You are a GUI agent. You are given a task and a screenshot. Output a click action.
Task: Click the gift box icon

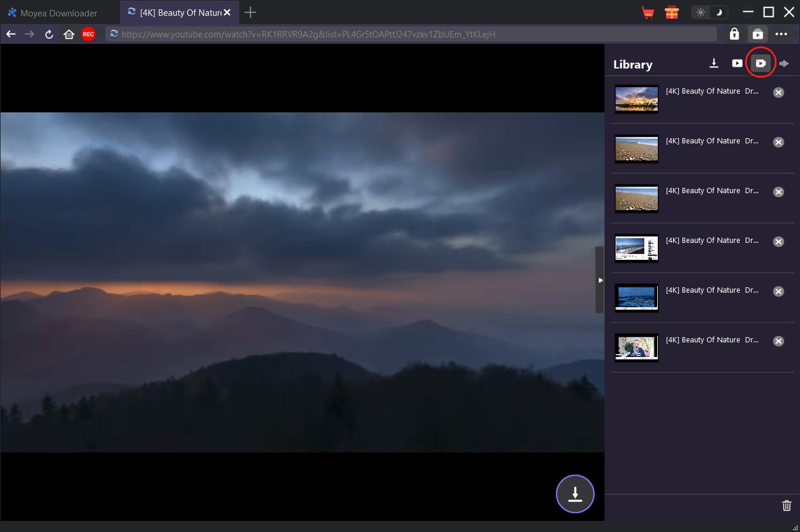[671, 12]
